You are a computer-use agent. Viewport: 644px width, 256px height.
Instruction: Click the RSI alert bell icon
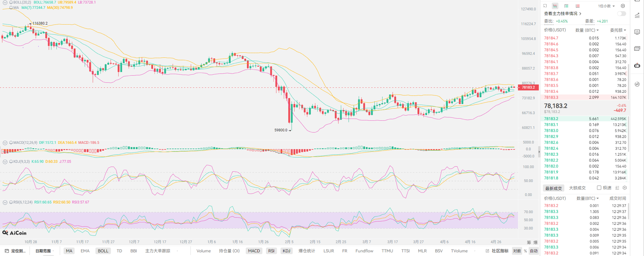click(11, 202)
